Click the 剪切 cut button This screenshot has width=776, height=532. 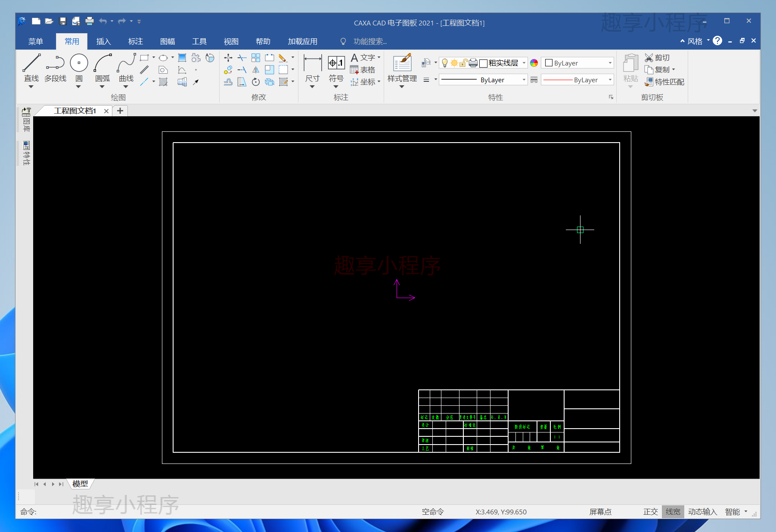[657, 57]
